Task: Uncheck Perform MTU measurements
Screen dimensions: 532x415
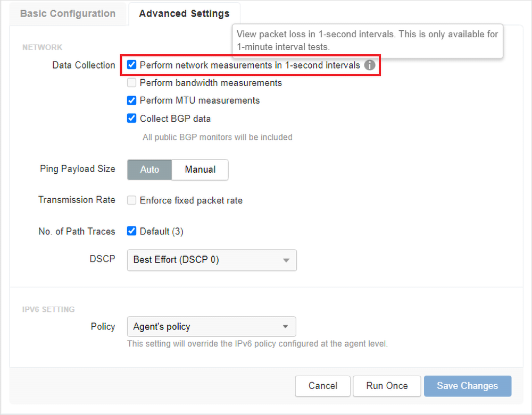Action: (132, 100)
